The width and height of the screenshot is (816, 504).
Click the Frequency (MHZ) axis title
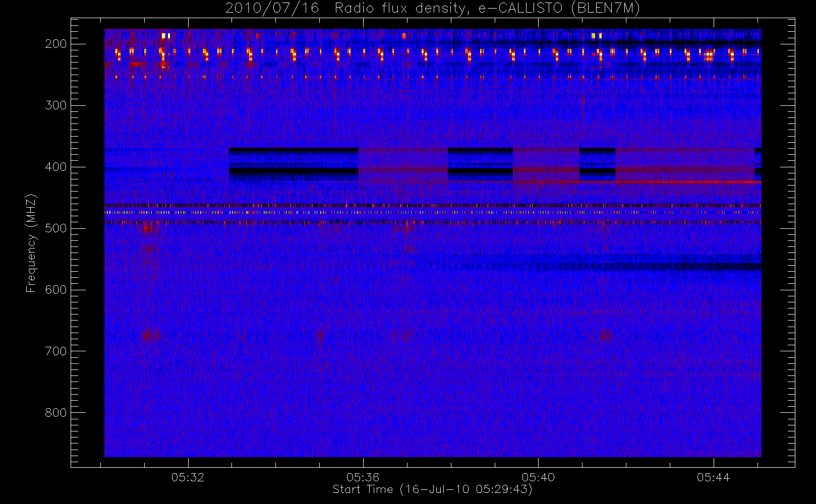(31, 243)
